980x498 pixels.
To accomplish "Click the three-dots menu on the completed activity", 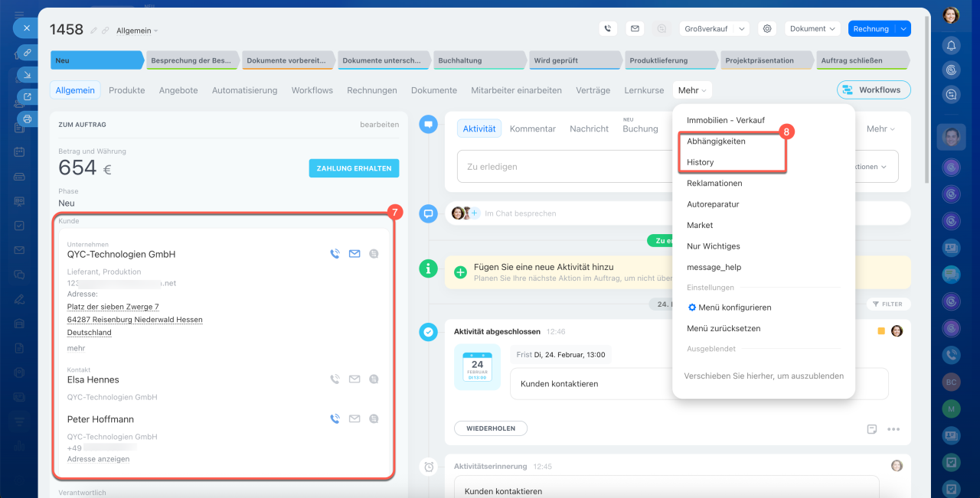I will click(x=893, y=429).
